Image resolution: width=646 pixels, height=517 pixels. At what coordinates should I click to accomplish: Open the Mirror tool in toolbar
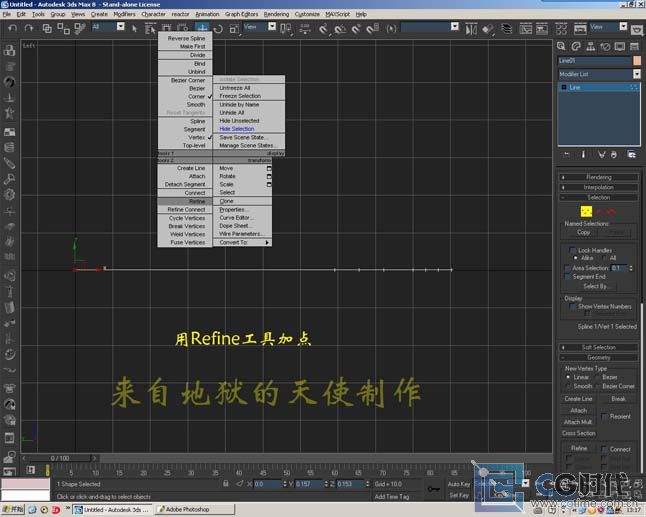[471, 29]
